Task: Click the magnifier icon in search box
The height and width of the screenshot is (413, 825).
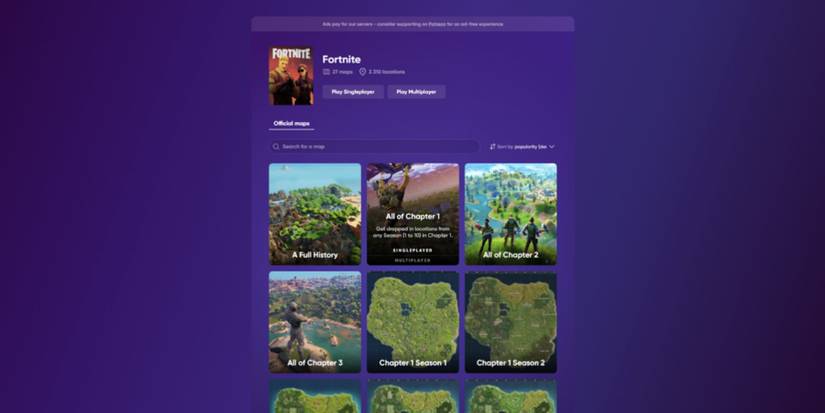Action: (x=276, y=146)
